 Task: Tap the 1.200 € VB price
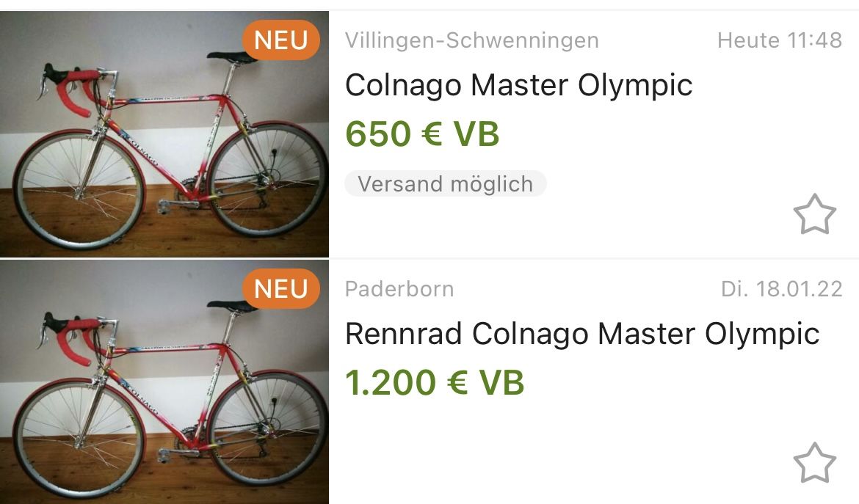tap(435, 382)
